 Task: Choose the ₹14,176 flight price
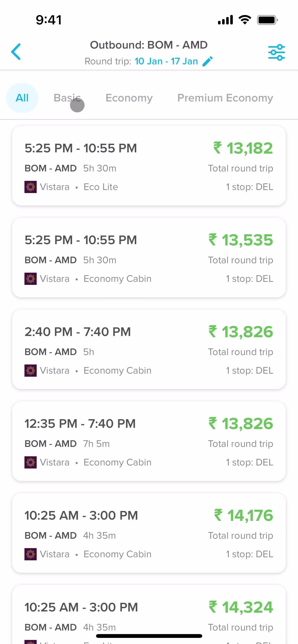[x=243, y=515]
